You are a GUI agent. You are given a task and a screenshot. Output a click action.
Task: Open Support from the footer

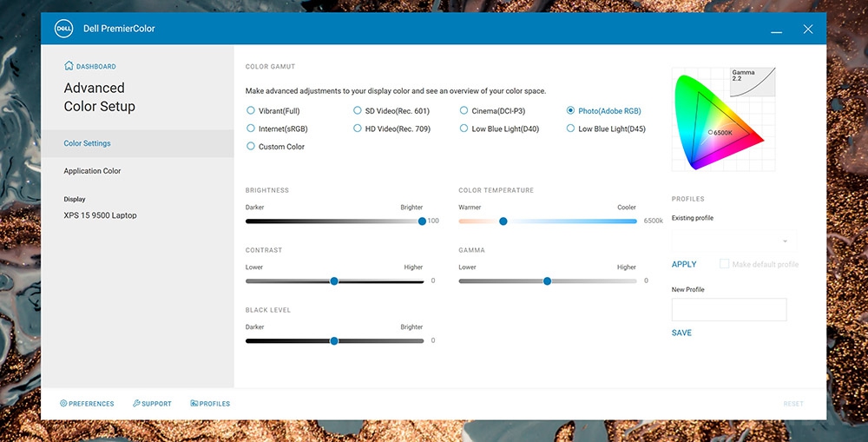pyautogui.click(x=156, y=404)
